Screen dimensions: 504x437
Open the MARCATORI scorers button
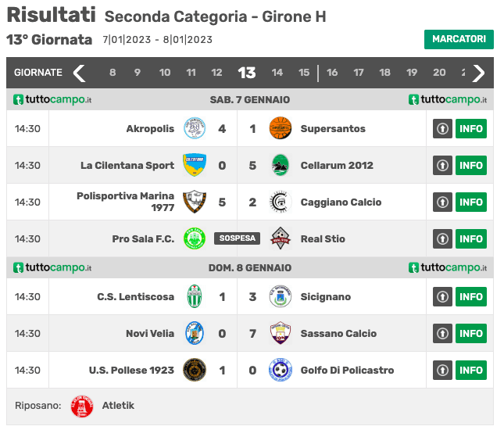[x=459, y=39]
